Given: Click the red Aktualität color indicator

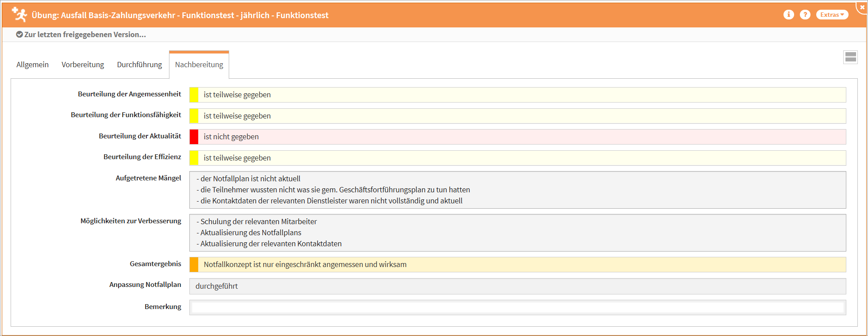Looking at the screenshot, I should tap(194, 137).
